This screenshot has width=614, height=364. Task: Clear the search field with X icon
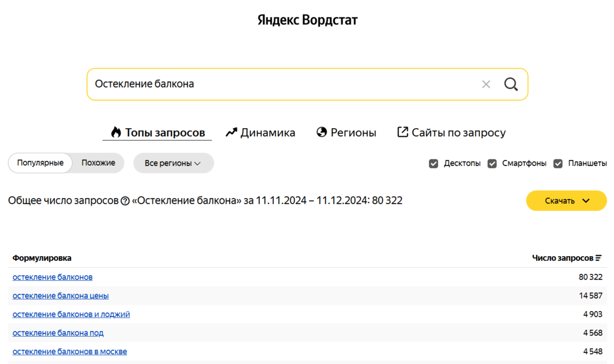coord(486,84)
